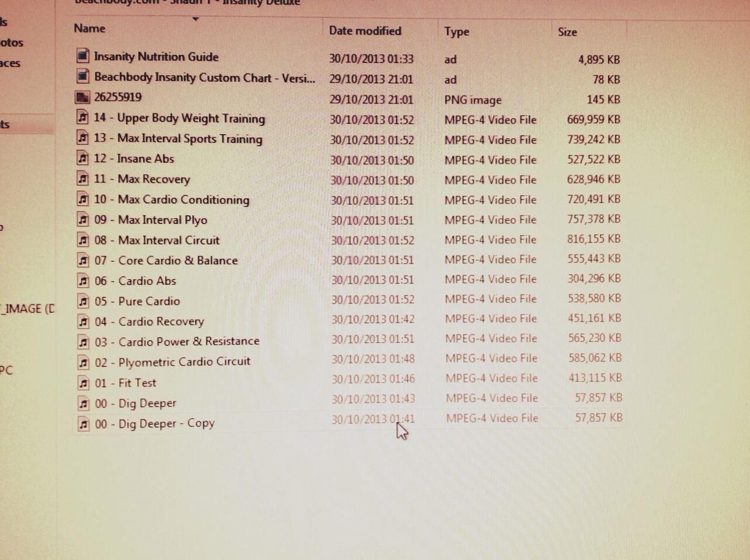Click the 30/10/2013 01:46 date cell
The height and width of the screenshot is (560, 750).
[x=374, y=379]
